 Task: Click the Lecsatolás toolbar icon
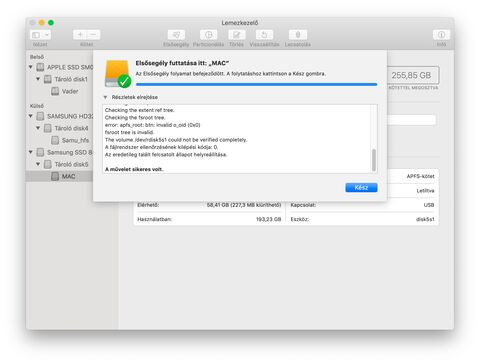point(298,35)
